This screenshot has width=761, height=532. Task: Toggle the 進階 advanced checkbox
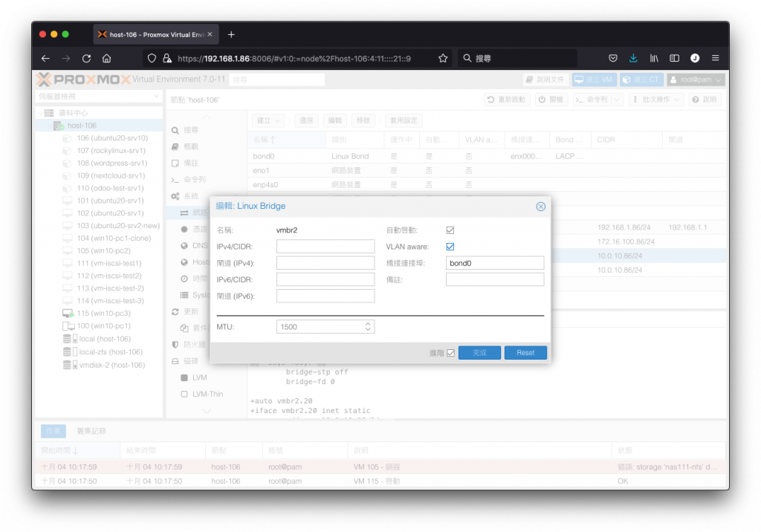pos(450,353)
